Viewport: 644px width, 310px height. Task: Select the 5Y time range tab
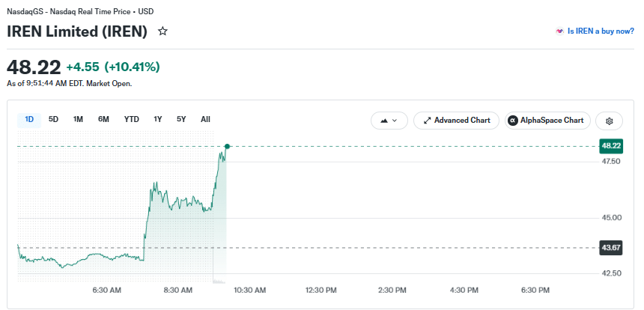(x=181, y=120)
